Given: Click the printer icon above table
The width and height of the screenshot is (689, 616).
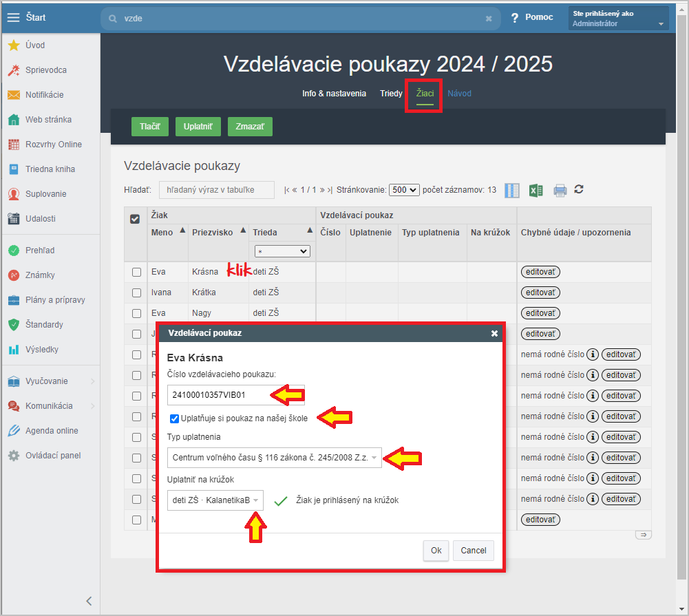Looking at the screenshot, I should click(560, 190).
